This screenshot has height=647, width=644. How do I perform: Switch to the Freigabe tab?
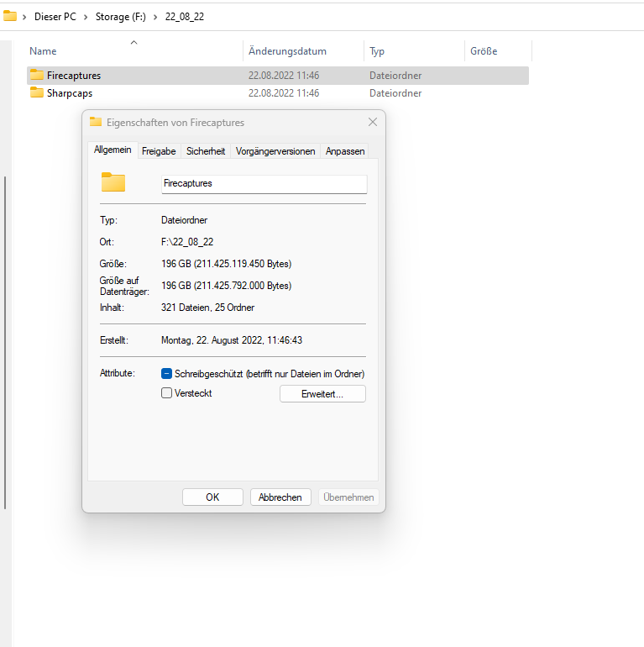coord(159,151)
